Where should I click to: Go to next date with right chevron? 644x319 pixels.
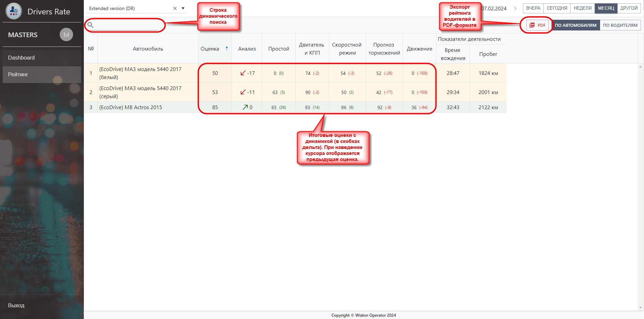(x=515, y=8)
